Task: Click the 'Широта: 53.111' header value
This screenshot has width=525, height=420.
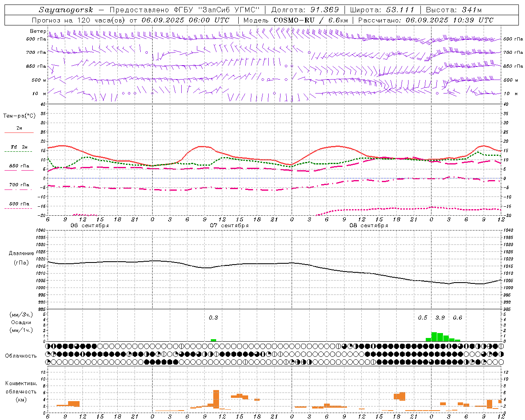Action: coord(382,10)
